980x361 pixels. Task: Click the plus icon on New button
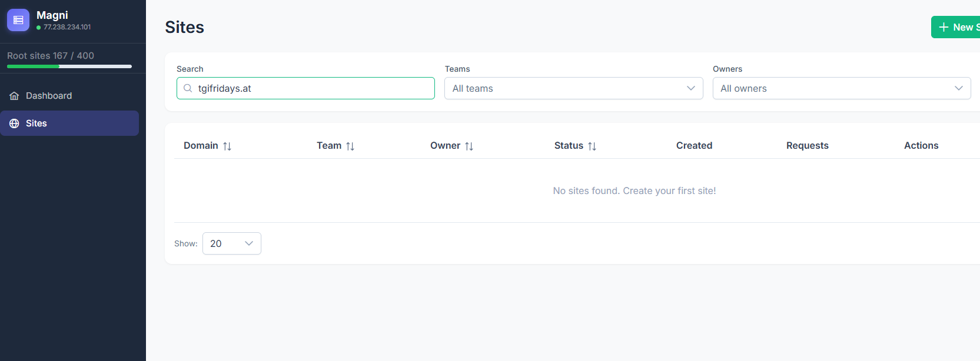click(x=944, y=27)
